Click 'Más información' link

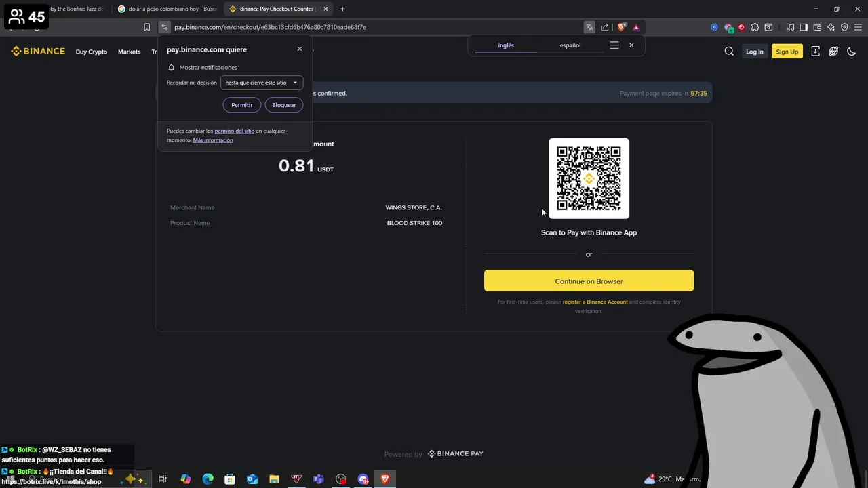[x=213, y=140]
